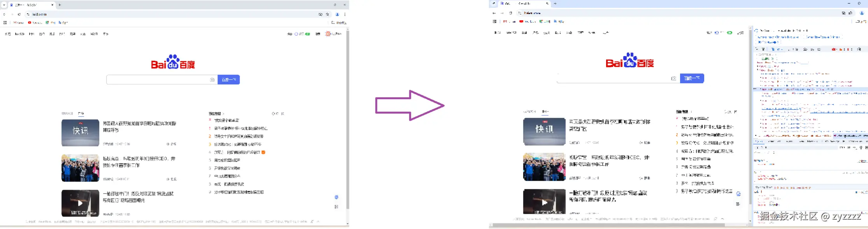
Task: Click horizontal scrollbar at bottom of right window
Action: click(x=609, y=225)
